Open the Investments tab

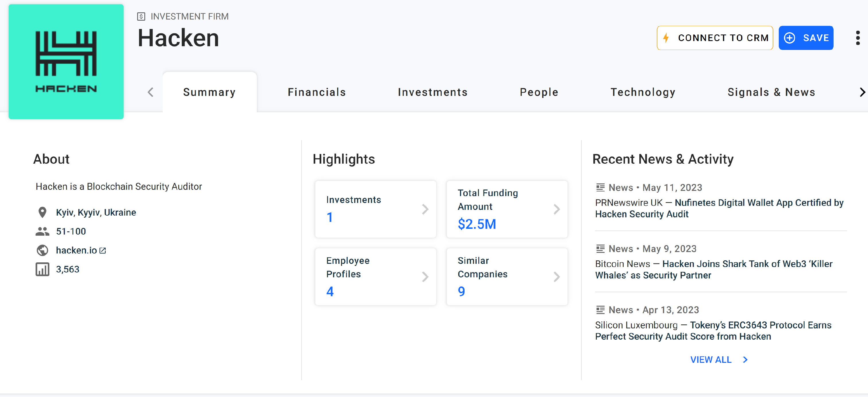coord(433,92)
